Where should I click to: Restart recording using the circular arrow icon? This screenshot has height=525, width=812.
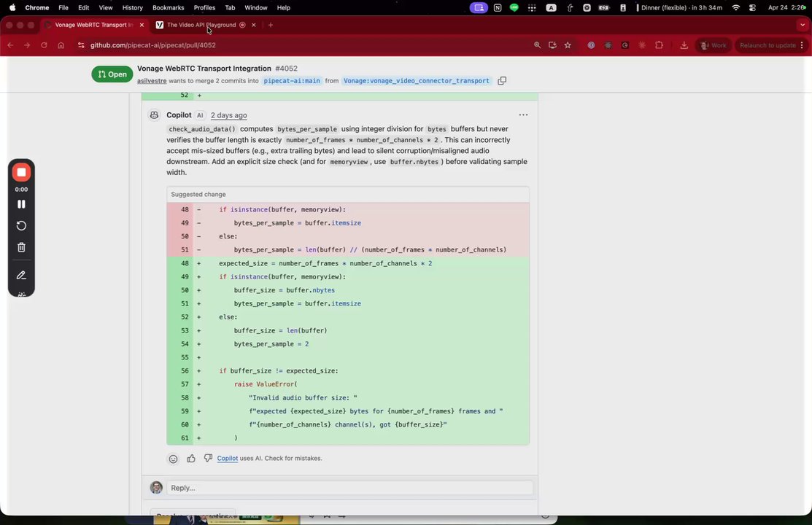[x=21, y=226]
